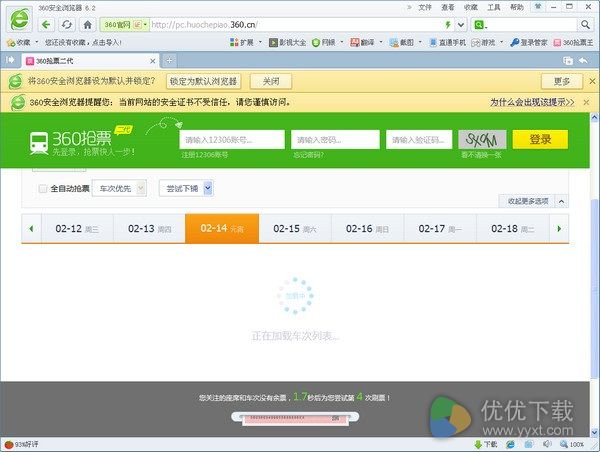Expand the 截图 dropdown arrow
600x452 pixels.
point(420,42)
